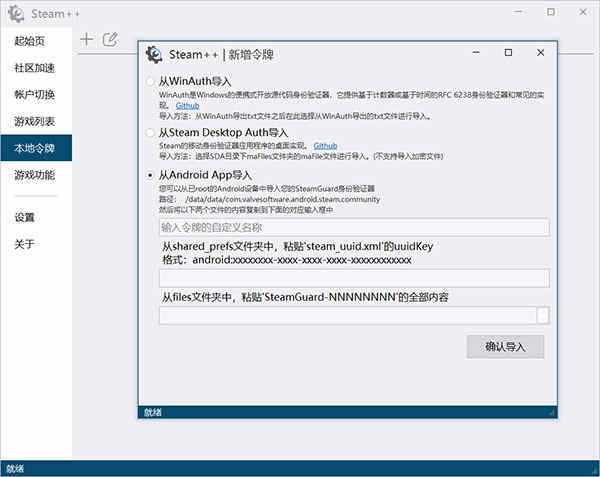Select the 从Steam Desktop Auth导入 option
Viewport: 600px width, 477px height.
click(x=150, y=133)
